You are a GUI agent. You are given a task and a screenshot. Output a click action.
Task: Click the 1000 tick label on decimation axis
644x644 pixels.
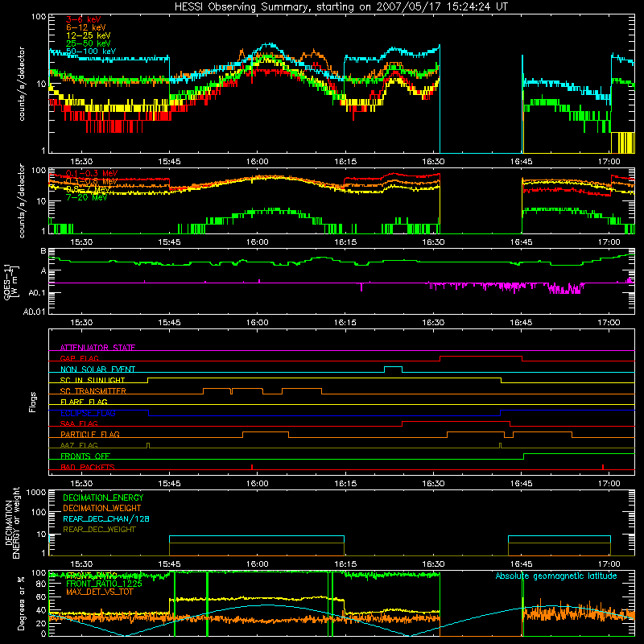coord(36,493)
